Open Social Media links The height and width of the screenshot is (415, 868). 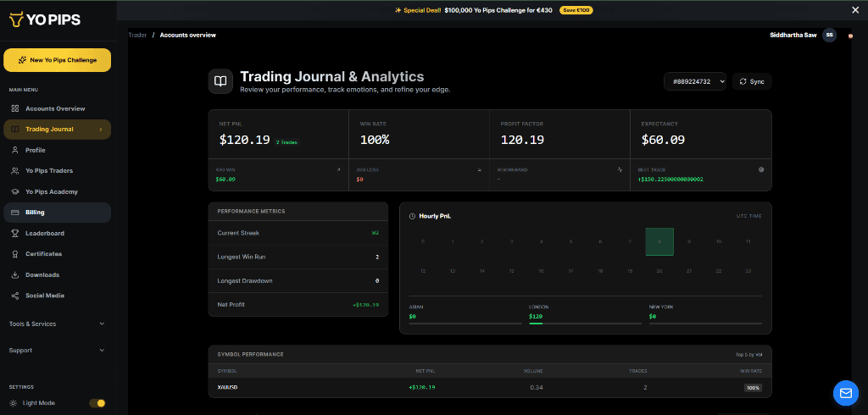pos(57,296)
